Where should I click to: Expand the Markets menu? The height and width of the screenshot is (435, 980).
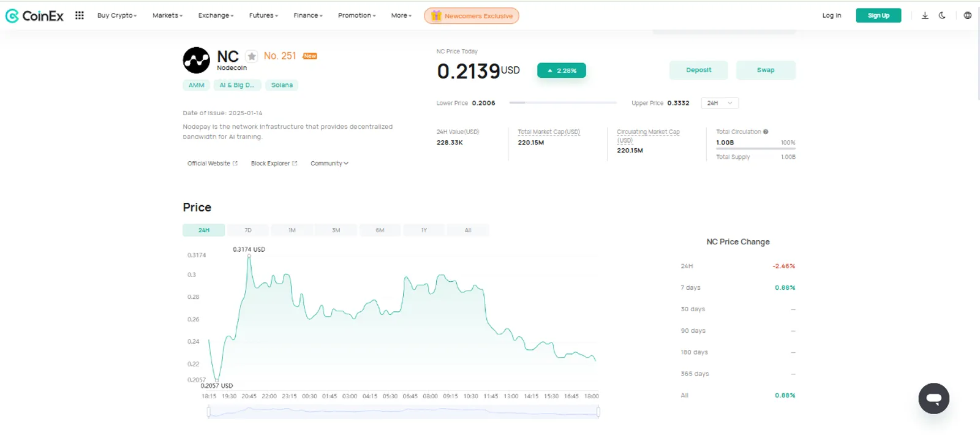[x=168, y=15]
